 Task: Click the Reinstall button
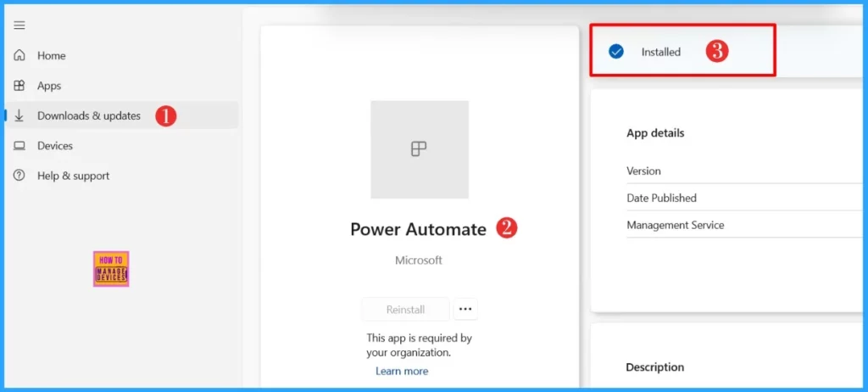point(406,310)
